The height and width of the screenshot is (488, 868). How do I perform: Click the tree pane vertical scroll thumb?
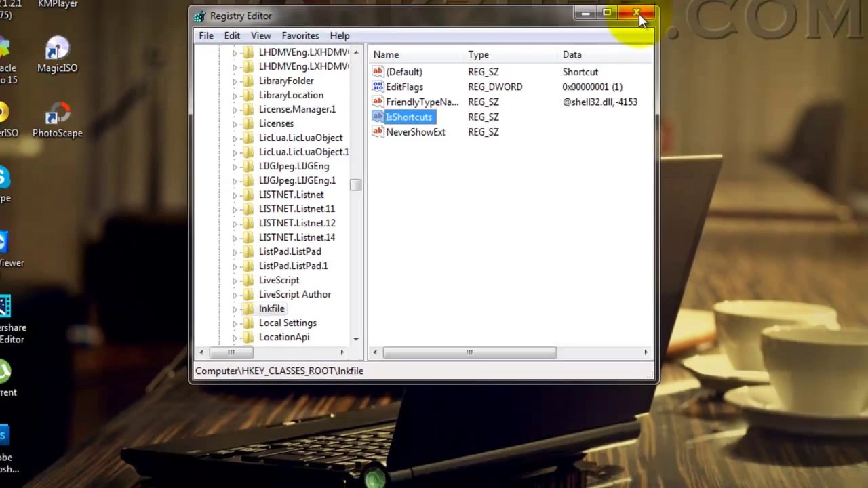tap(356, 185)
